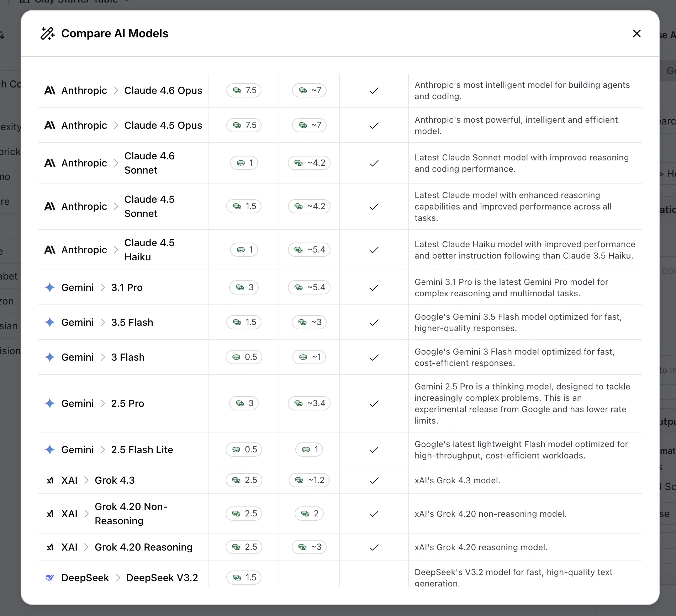676x616 pixels.
Task: Click the ~7 credits badge for Claude 4.5 Opus
Action: tap(309, 125)
